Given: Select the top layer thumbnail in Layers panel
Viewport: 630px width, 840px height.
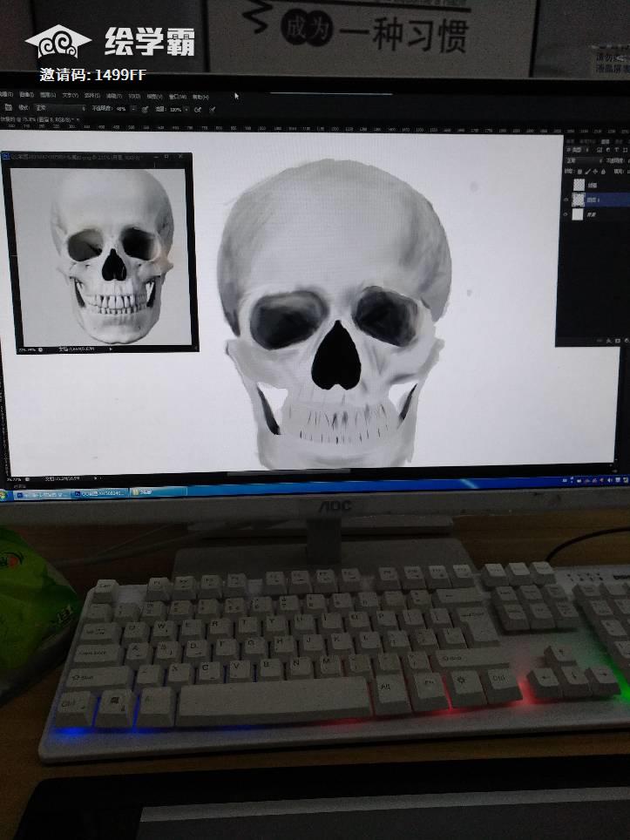Looking at the screenshot, I should click(x=579, y=185).
